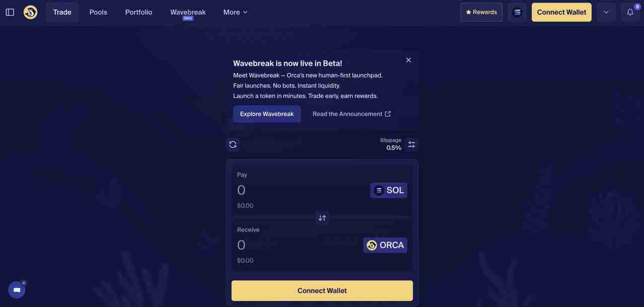
Task: Expand the More menu
Action: [x=235, y=12]
